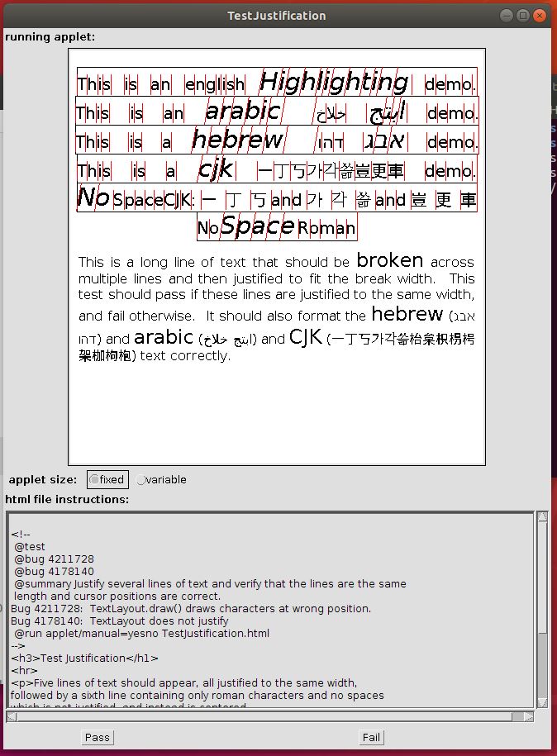Minimize the TestJustification window
The height and width of the screenshot is (756, 557).
pyautogui.click(x=505, y=15)
